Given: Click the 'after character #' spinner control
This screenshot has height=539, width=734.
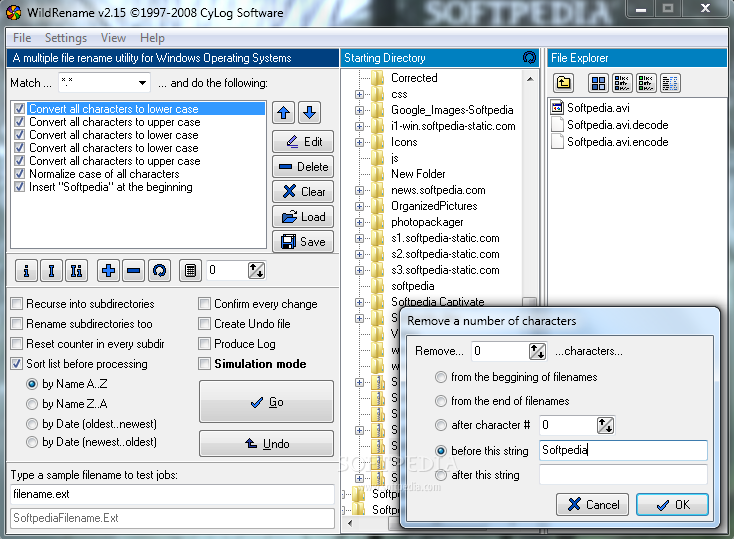Looking at the screenshot, I should click(605, 425).
